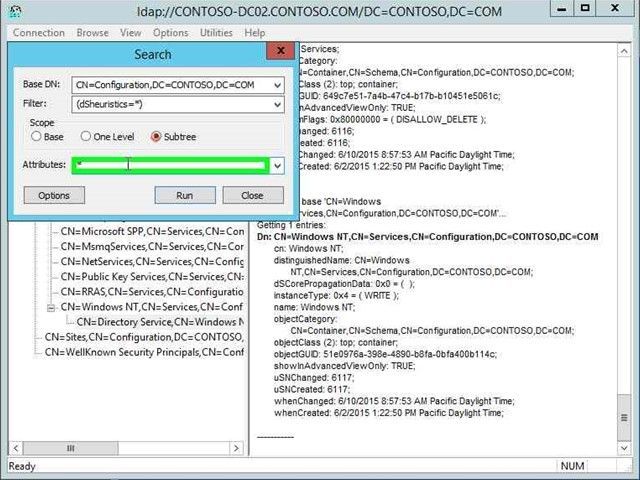
Task: Expand the Base DN dropdown arrow
Action: (x=278, y=85)
